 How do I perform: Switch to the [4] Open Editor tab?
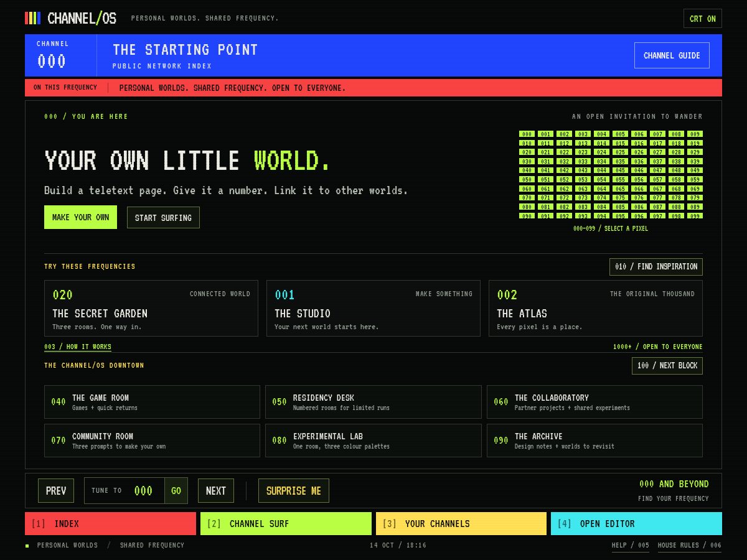pyautogui.click(x=636, y=524)
